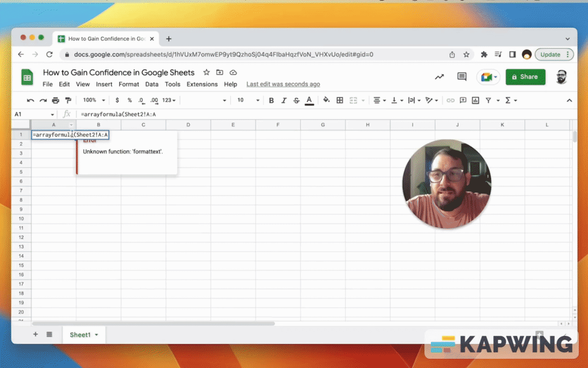Open Chrome extensions puzzle icon
The width and height of the screenshot is (588, 368).
click(x=484, y=54)
